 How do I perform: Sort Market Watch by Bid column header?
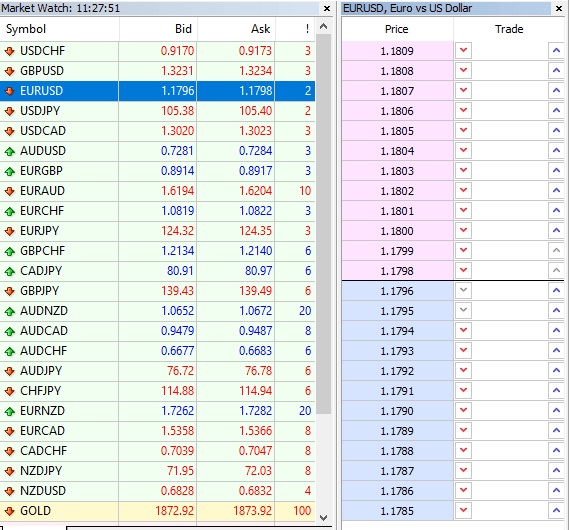(158, 29)
